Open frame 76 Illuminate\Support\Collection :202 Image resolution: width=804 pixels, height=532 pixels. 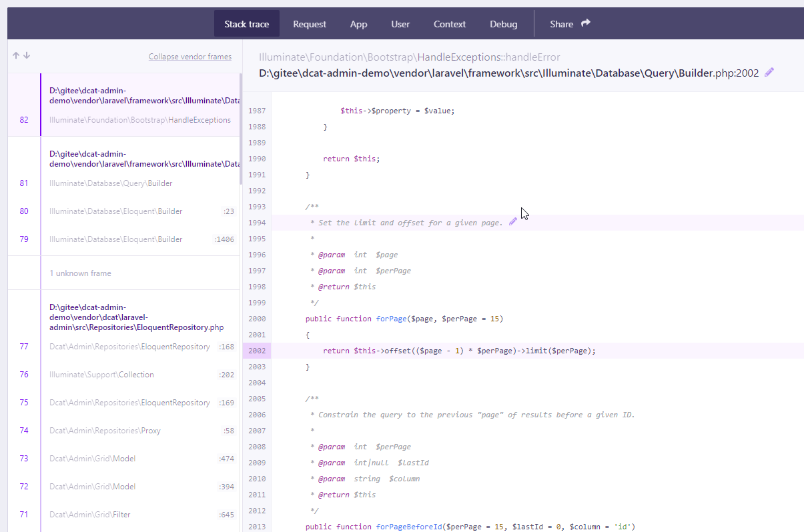[x=140, y=374]
